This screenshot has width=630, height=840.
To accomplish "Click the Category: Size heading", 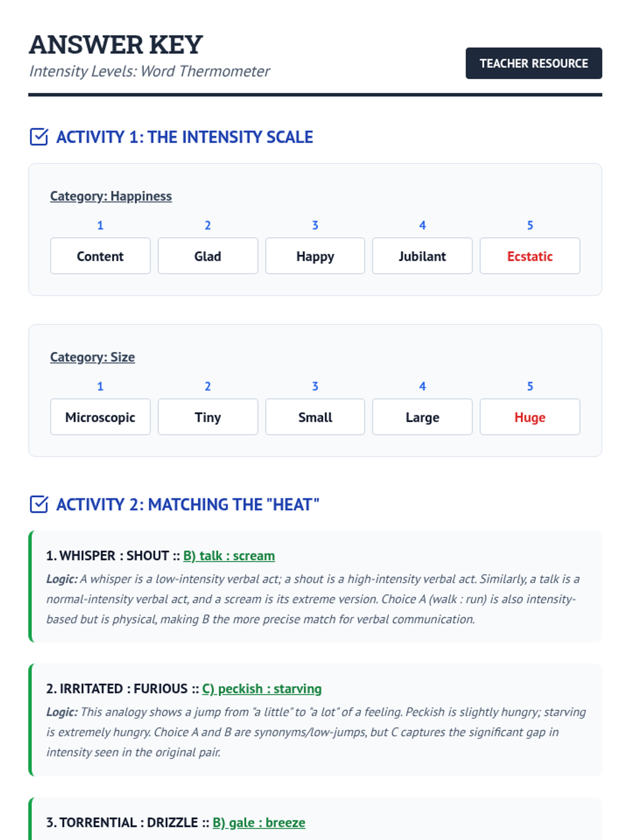I will 92,357.
